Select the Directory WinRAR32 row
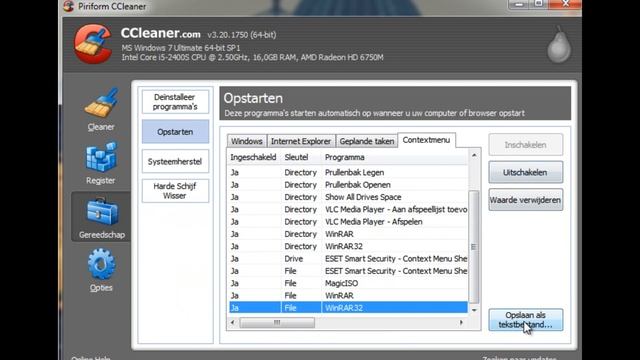Screen dimensions: 640x360 (x=348, y=246)
